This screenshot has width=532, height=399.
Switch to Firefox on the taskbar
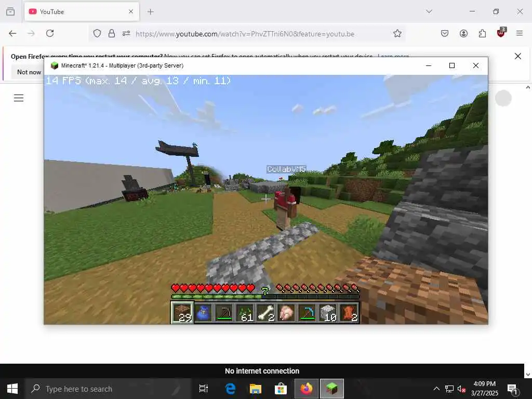click(307, 389)
